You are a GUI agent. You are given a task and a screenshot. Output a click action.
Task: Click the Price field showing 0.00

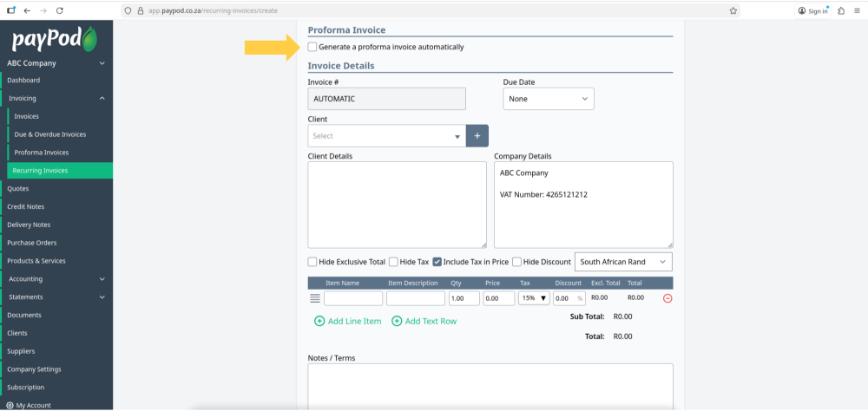(x=499, y=298)
